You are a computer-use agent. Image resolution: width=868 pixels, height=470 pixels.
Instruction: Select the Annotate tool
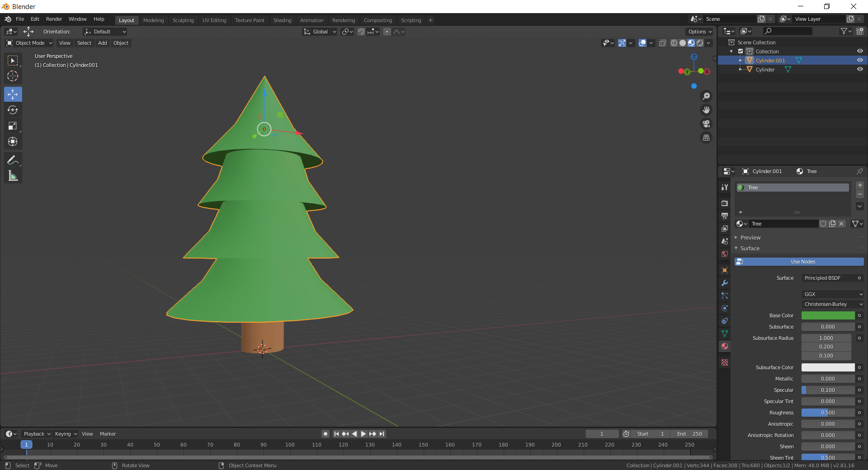[x=13, y=159]
